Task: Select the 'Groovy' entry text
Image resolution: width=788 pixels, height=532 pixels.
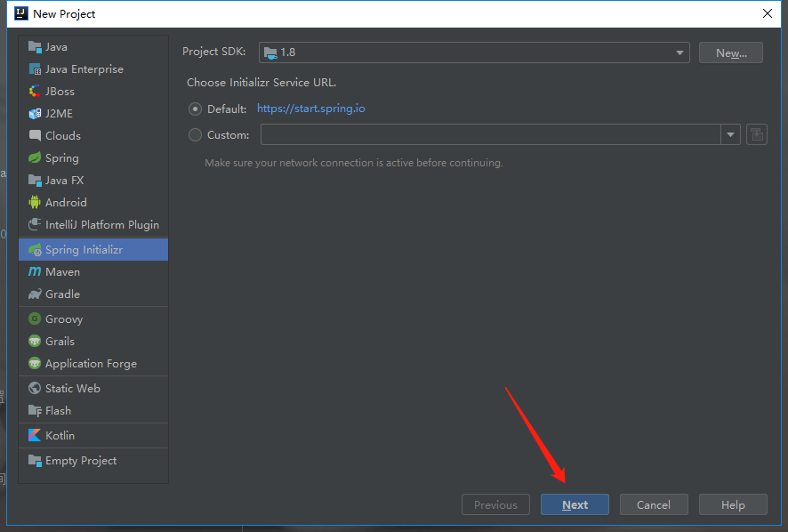Action: (64, 319)
